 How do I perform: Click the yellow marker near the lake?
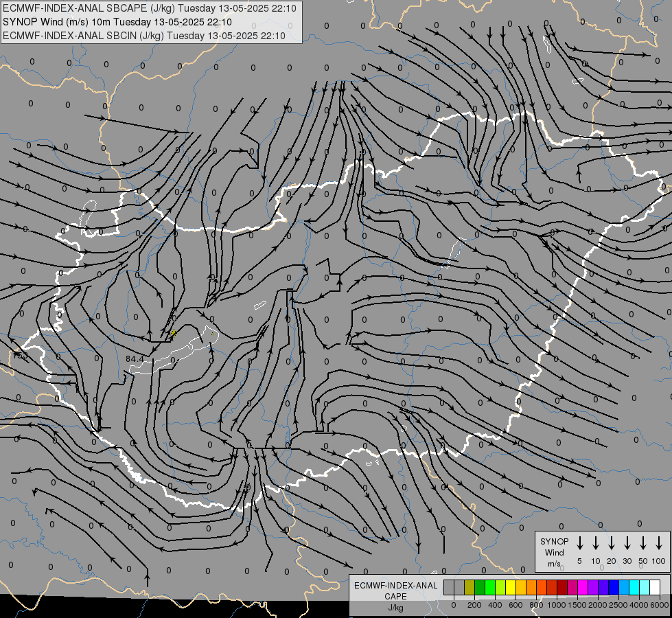point(174,333)
